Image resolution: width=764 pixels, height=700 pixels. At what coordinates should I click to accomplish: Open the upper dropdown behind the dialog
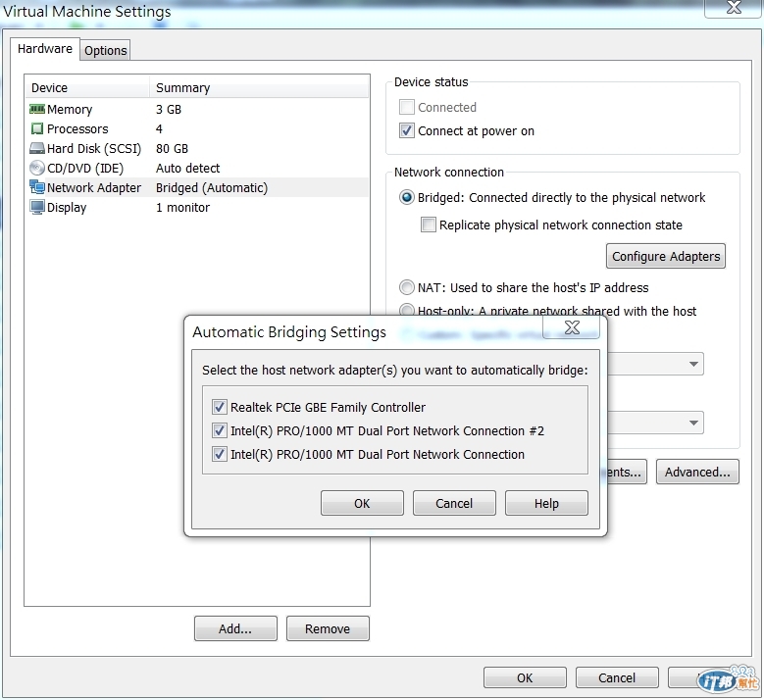(x=655, y=364)
